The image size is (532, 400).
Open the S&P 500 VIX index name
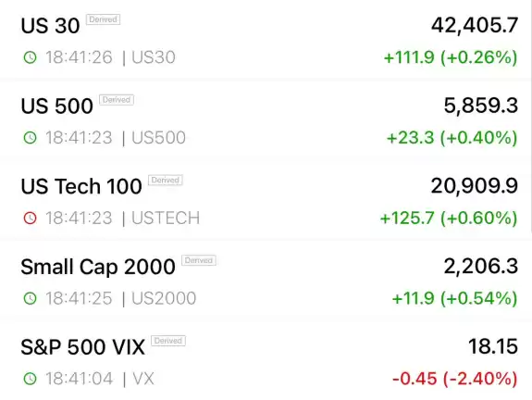click(x=82, y=347)
